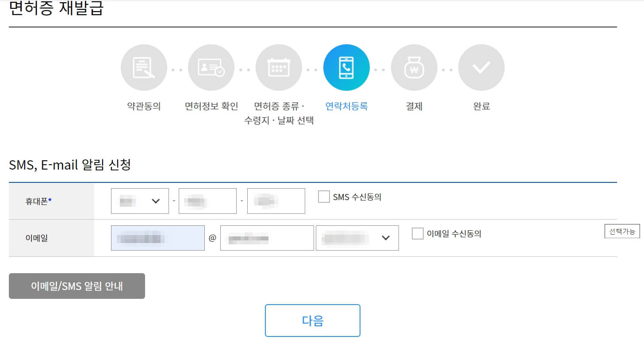
Task: Click the SMS, E-mail 알림 신청 heading
Action: click(70, 165)
